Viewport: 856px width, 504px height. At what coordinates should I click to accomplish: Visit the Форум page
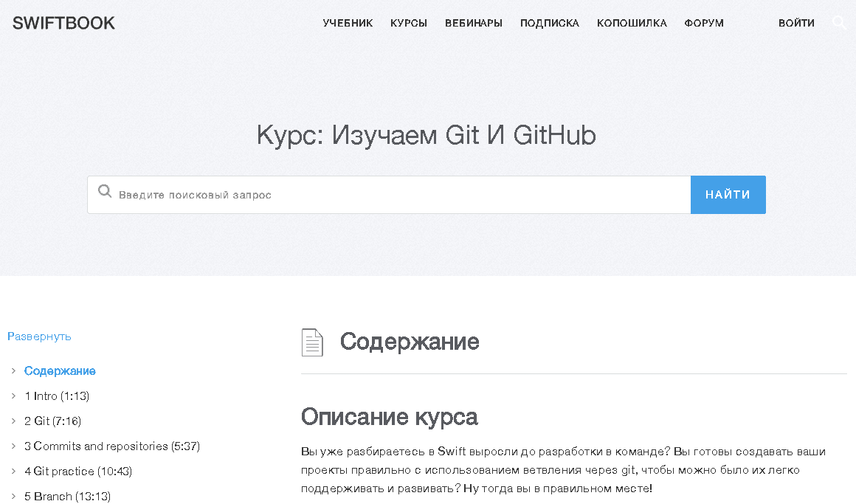click(x=704, y=23)
